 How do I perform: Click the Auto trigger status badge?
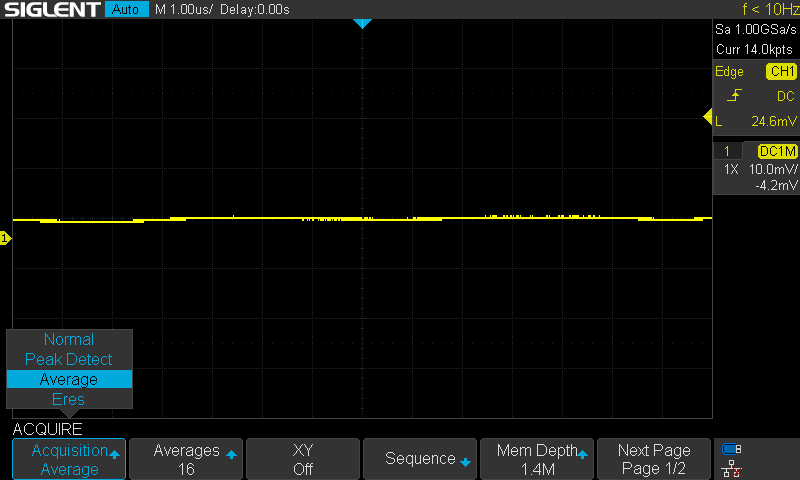point(126,10)
